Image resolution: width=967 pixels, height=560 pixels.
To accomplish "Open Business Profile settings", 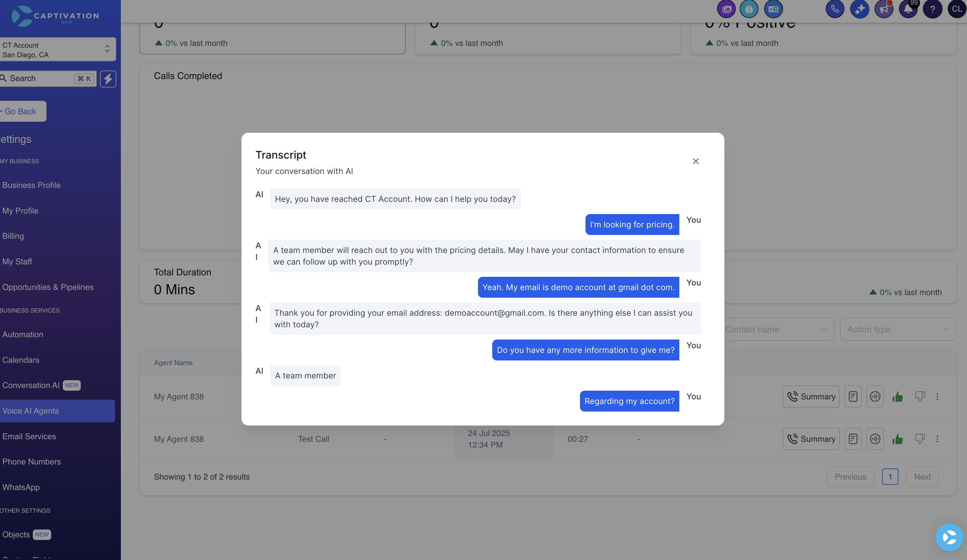I will click(x=31, y=185).
